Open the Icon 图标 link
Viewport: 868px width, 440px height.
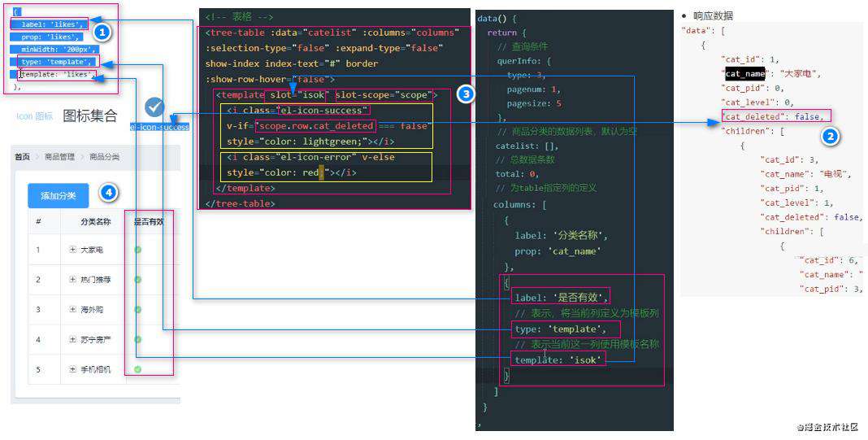pyautogui.click(x=34, y=116)
